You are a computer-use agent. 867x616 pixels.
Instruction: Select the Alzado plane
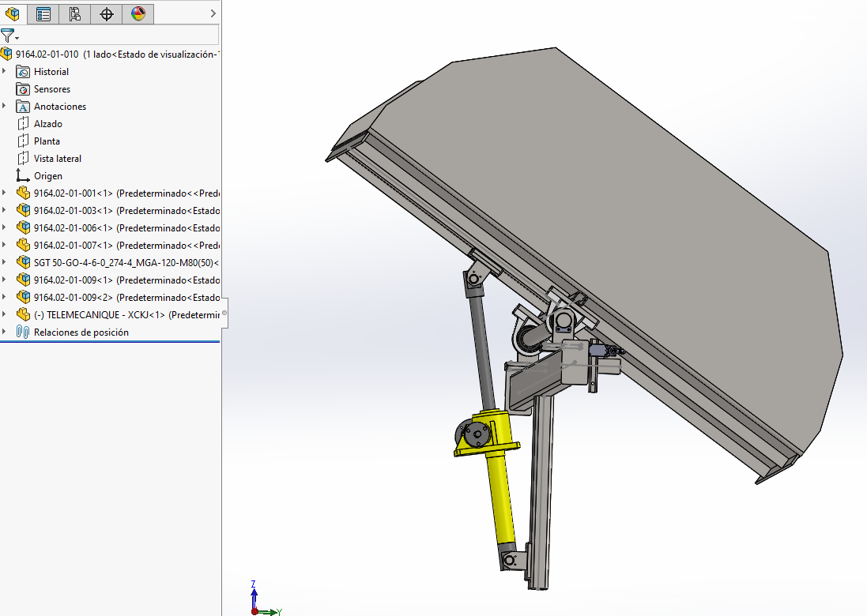tap(47, 124)
